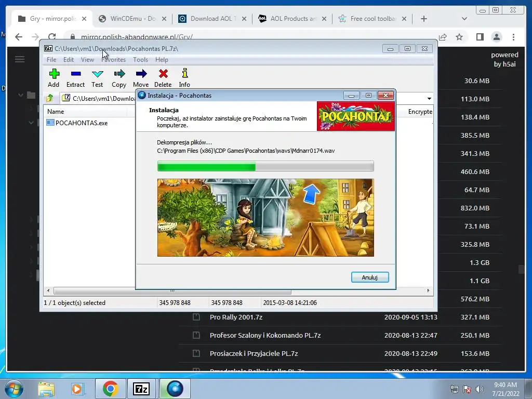532x399 pixels.
Task: Open Chrome's tab search dropdown
Action: click(464, 19)
